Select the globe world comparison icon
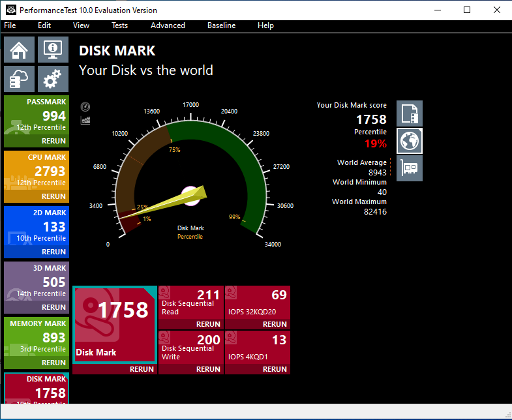The width and height of the screenshot is (512, 420). [x=410, y=141]
